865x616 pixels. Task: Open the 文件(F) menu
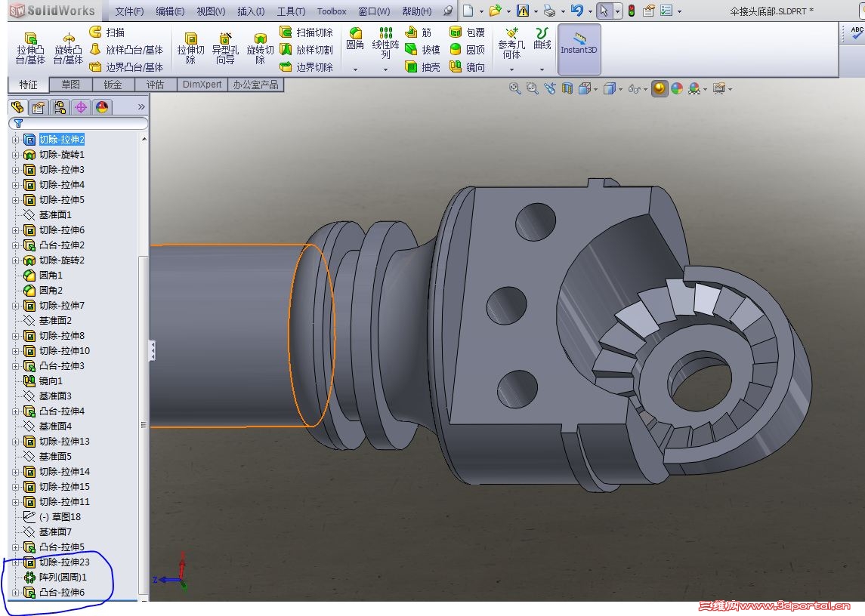[x=129, y=11]
